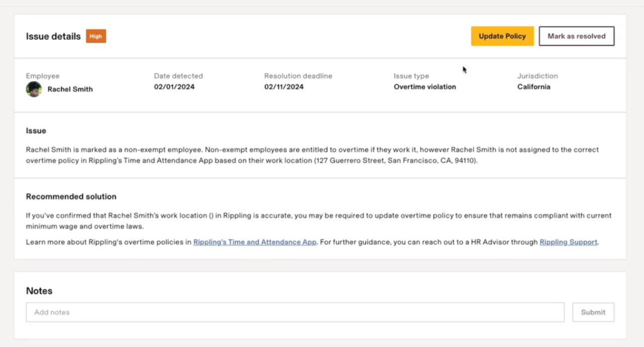
Task: Click the Issue details heading
Action: (53, 36)
